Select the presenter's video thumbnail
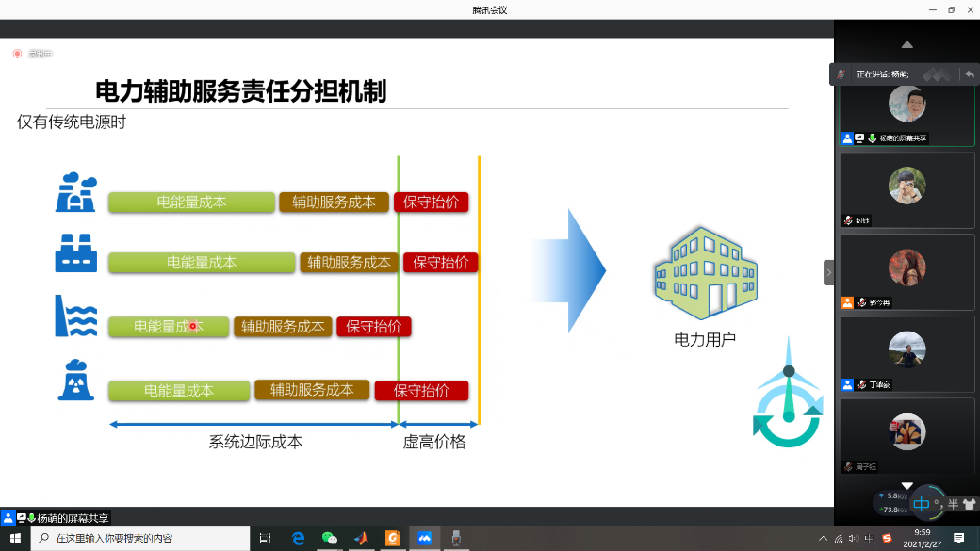980x551 pixels. 906,111
